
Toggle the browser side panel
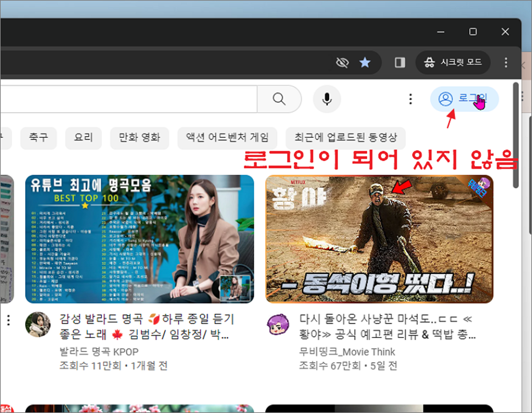coord(400,63)
